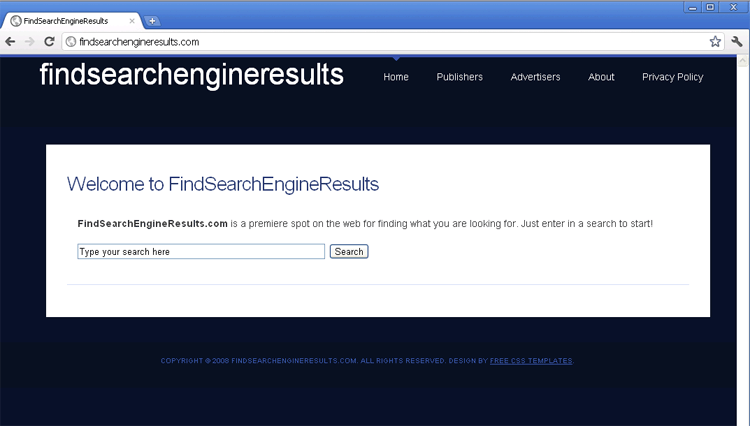Screen dimensions: 750x426
Task: Open a new tab with the plus button
Action: (x=152, y=21)
